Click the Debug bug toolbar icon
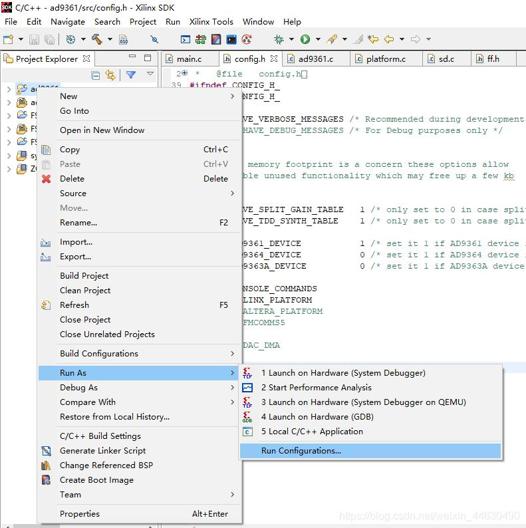Viewport: 526px width, 528px height. tap(279, 39)
